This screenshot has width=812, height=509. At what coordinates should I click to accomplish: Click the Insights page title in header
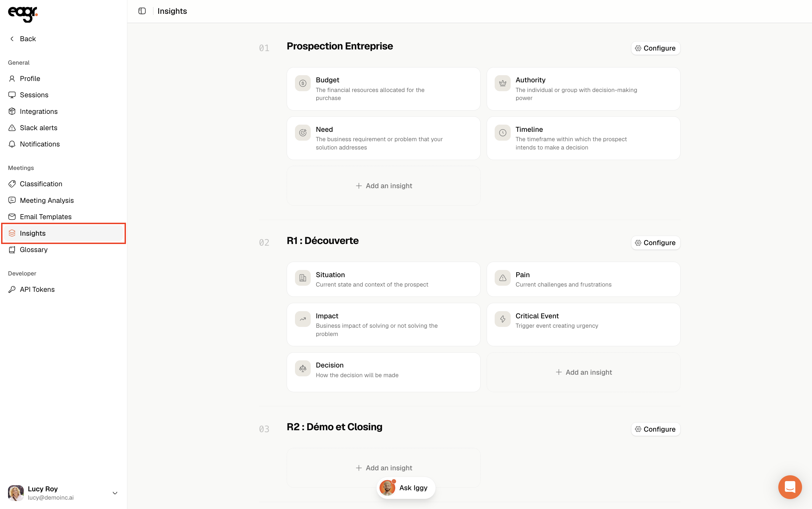click(172, 11)
